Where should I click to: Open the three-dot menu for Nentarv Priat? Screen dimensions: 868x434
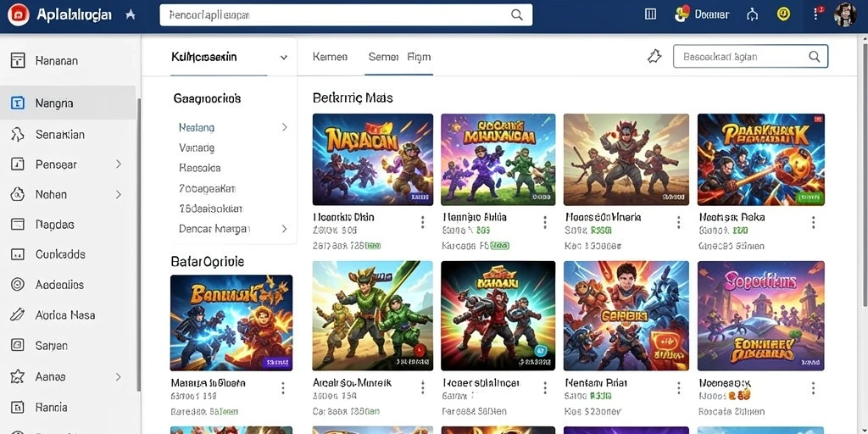(679, 387)
